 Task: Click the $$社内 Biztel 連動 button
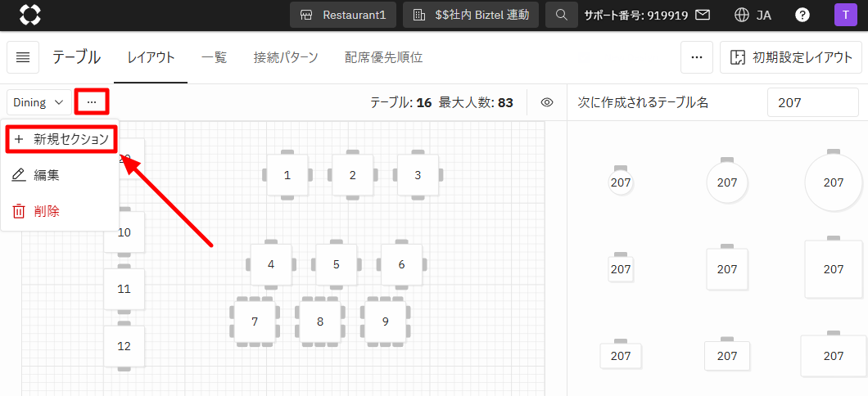point(471,15)
